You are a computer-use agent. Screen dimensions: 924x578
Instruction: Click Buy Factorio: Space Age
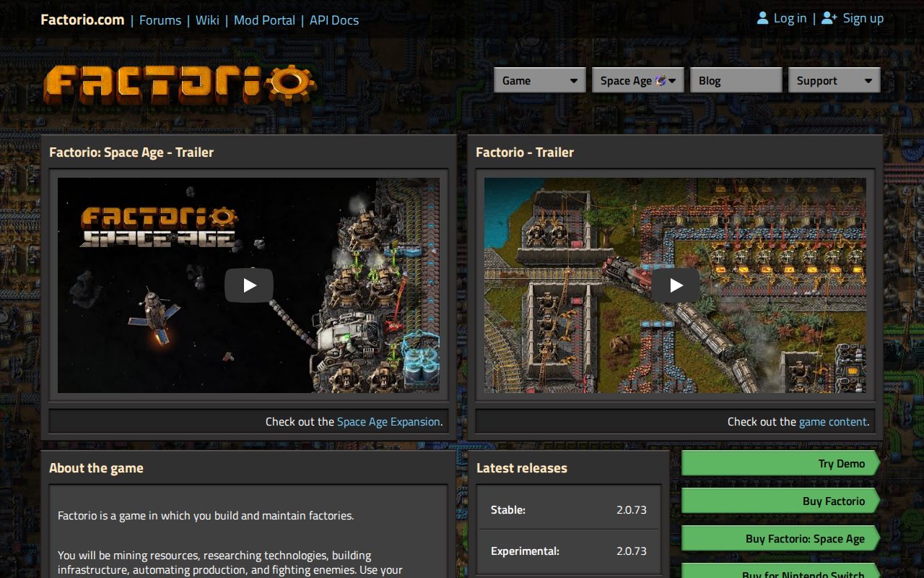pos(780,538)
